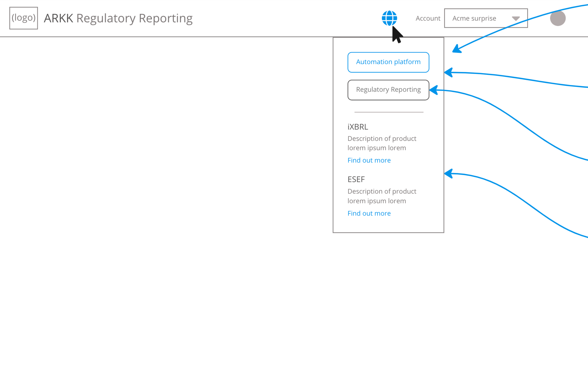
Task: Click the (logo) placeholder box
Action: click(24, 18)
